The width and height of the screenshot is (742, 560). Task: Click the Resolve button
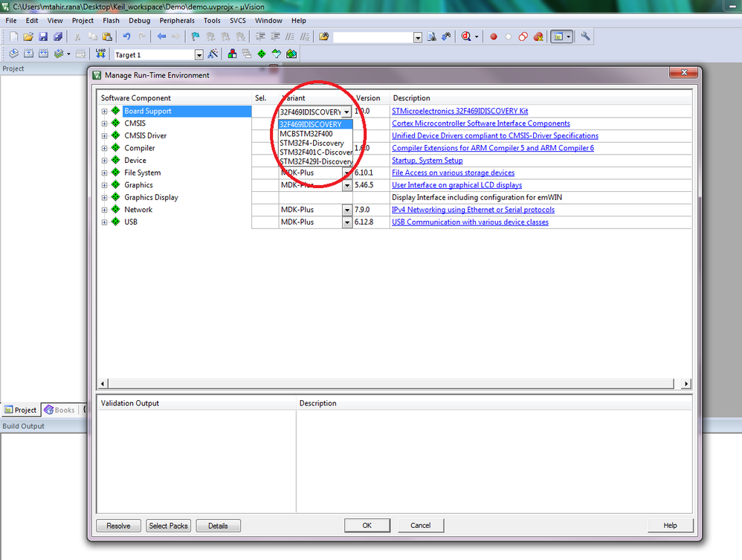tap(118, 526)
